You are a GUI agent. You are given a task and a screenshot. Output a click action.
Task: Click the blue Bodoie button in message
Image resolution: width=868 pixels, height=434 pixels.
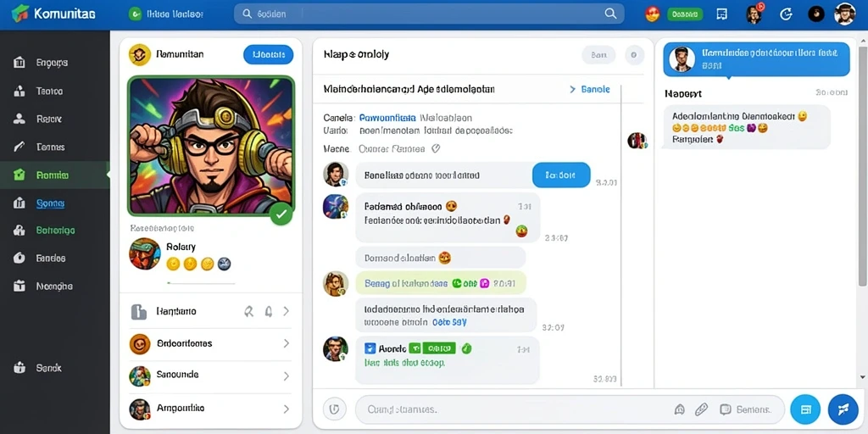point(561,175)
